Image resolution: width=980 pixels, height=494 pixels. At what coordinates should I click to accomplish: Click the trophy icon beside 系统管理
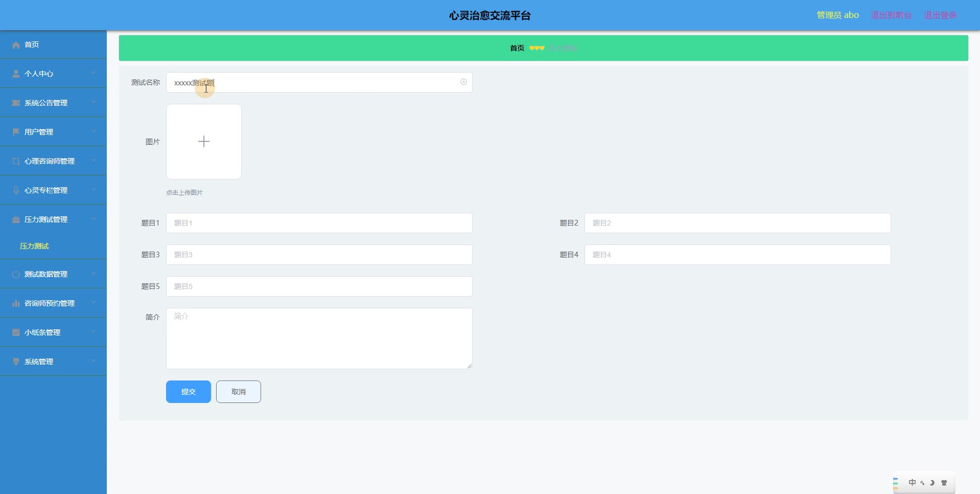(x=16, y=362)
